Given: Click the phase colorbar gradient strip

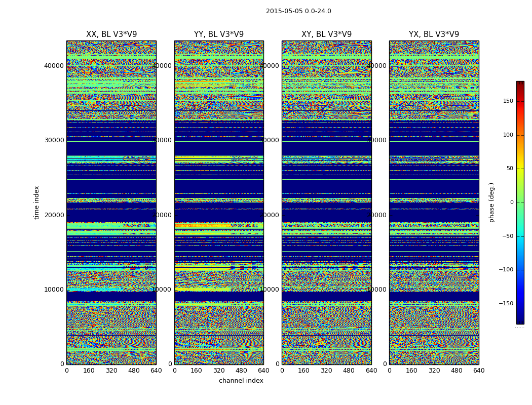Looking at the screenshot, I should [x=520, y=202].
